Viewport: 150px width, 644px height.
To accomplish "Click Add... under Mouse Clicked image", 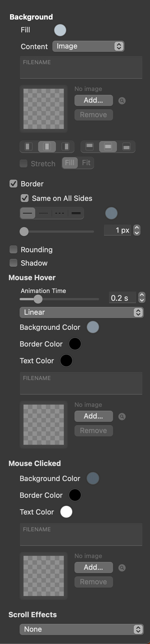I will pos(94,567).
